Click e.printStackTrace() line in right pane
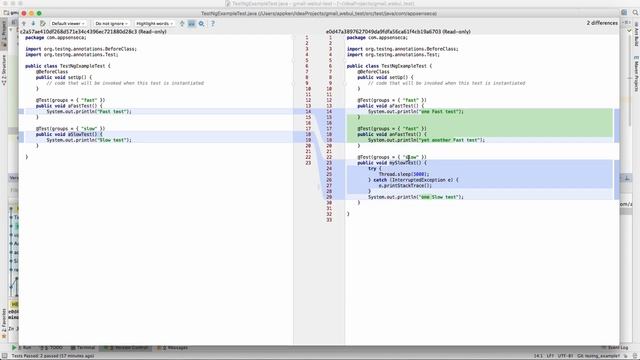Viewport: 640px width, 360px height. [405, 186]
